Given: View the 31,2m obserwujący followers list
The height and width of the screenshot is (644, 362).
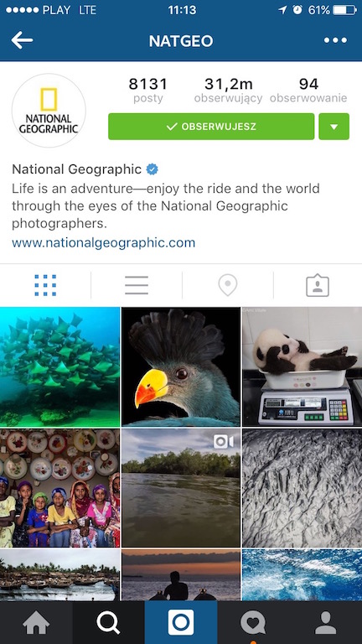Looking at the screenshot, I should tap(228, 90).
